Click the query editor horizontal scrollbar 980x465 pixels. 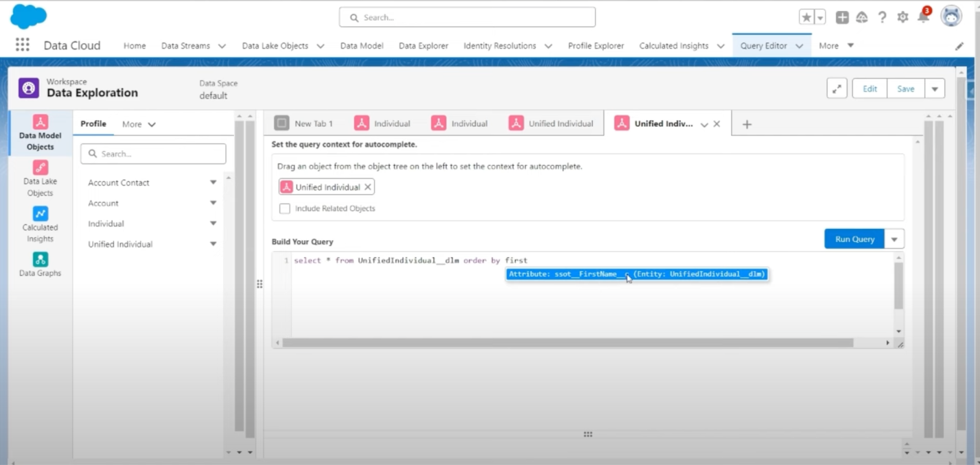click(x=568, y=343)
